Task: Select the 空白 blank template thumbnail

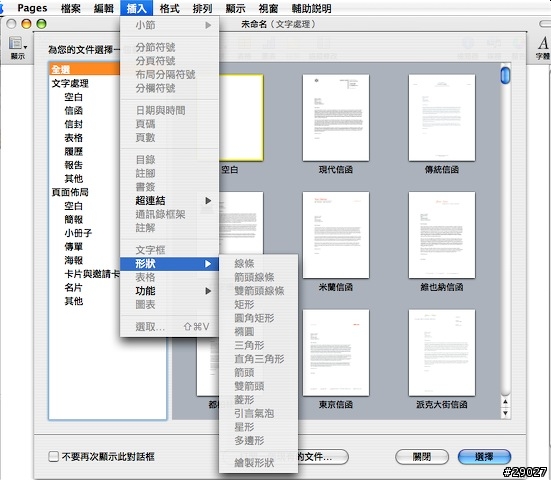Action: pos(241,118)
